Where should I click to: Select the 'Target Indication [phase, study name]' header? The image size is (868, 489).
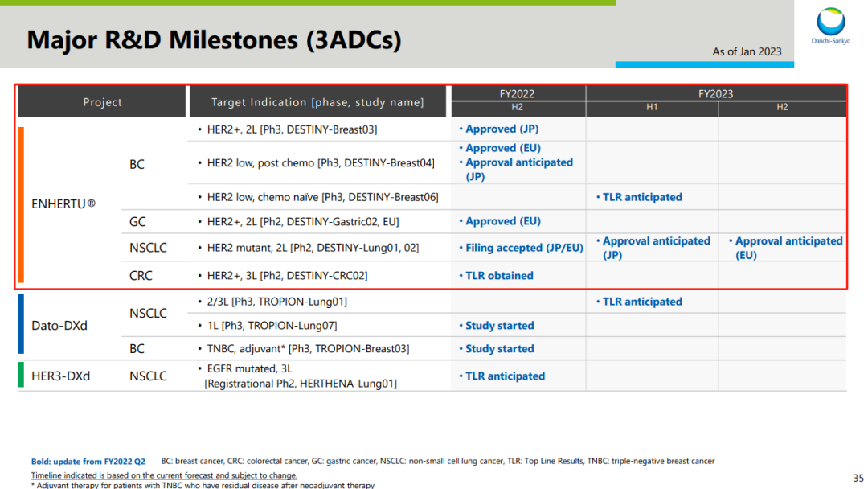(317, 102)
